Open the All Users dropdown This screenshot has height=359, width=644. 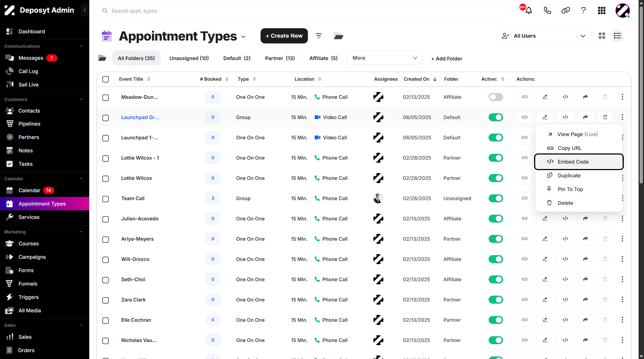click(542, 36)
